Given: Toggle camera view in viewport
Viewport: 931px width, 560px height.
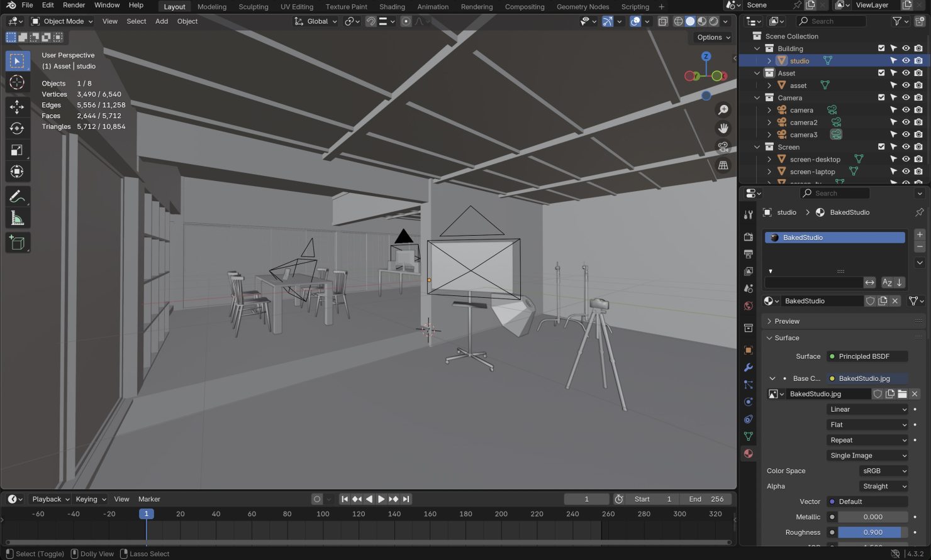Looking at the screenshot, I should (723, 147).
